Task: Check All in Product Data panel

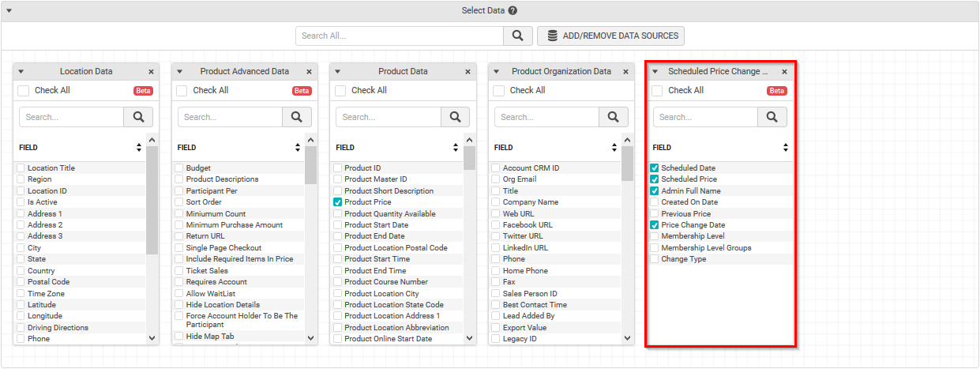Action: (340, 91)
